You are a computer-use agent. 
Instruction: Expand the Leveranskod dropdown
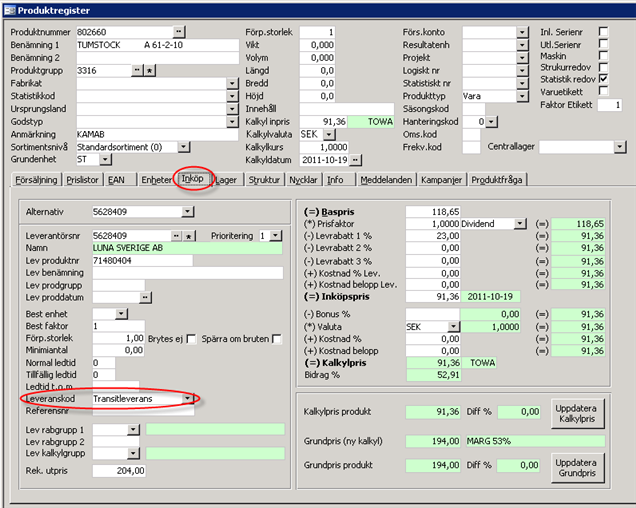tap(188, 398)
